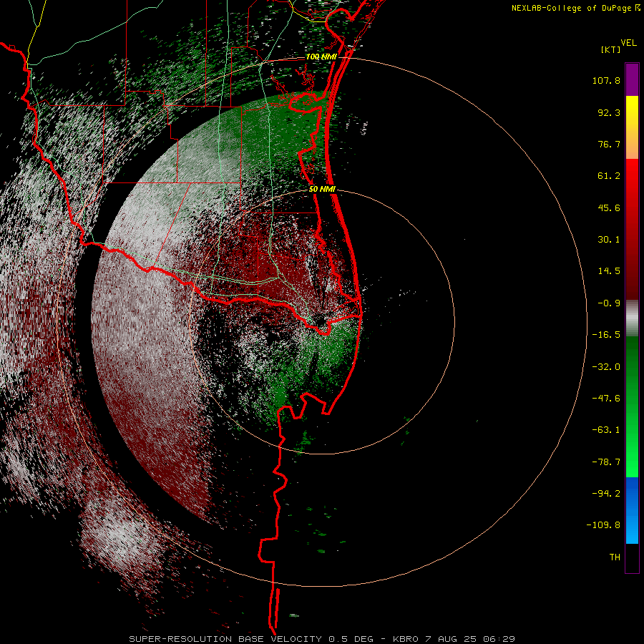Select the 30.1 scale value

[609, 240]
